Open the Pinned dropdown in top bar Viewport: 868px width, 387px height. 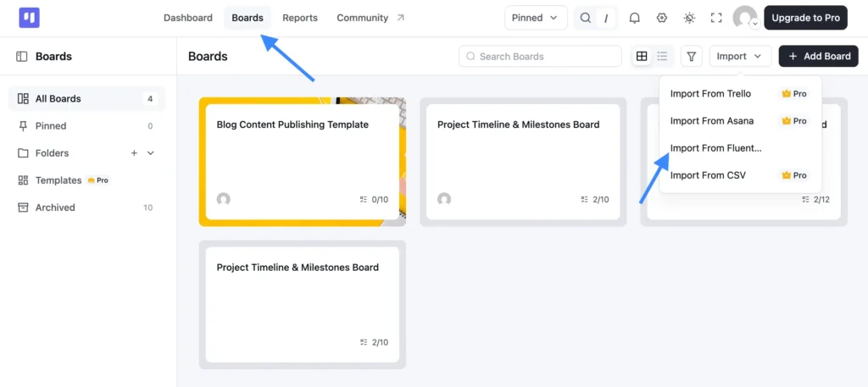tap(535, 18)
